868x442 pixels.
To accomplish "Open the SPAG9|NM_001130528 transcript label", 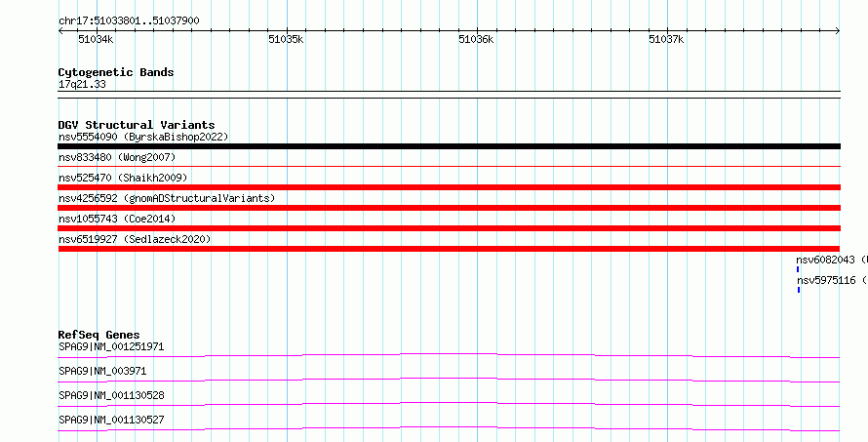I will 111,395.
